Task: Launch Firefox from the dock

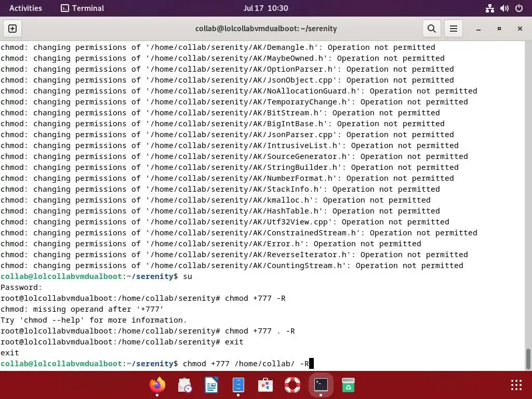Action: (x=157, y=385)
